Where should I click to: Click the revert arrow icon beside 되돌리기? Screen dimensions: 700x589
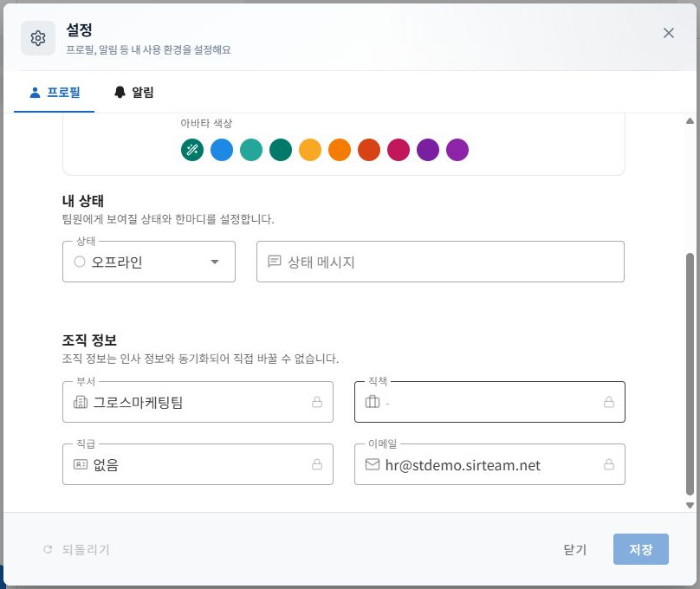[48, 549]
